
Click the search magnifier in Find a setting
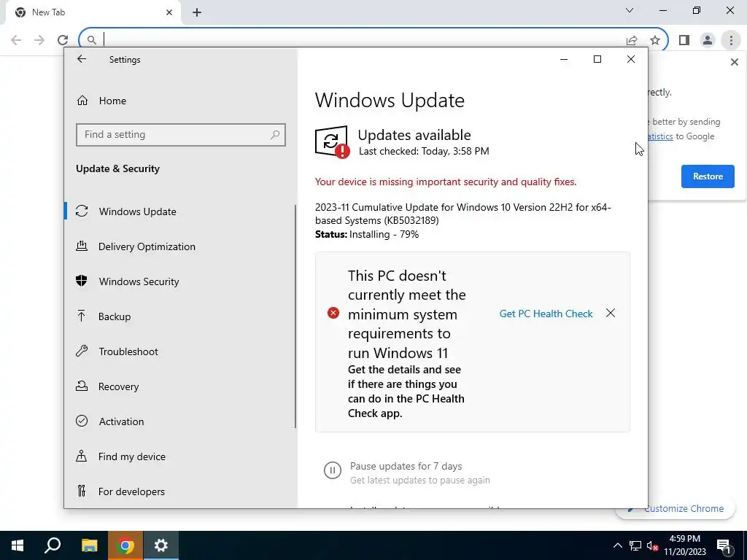275,135
